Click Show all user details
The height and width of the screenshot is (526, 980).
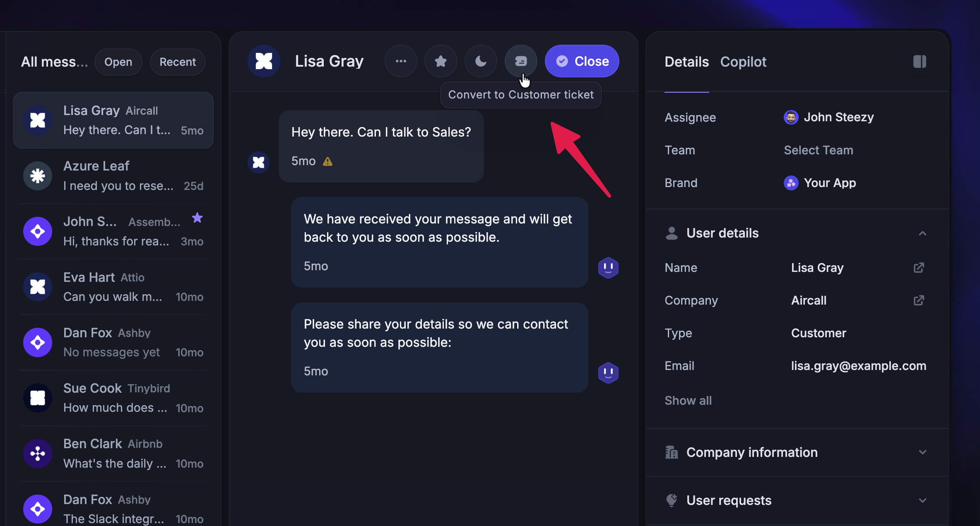coord(688,401)
